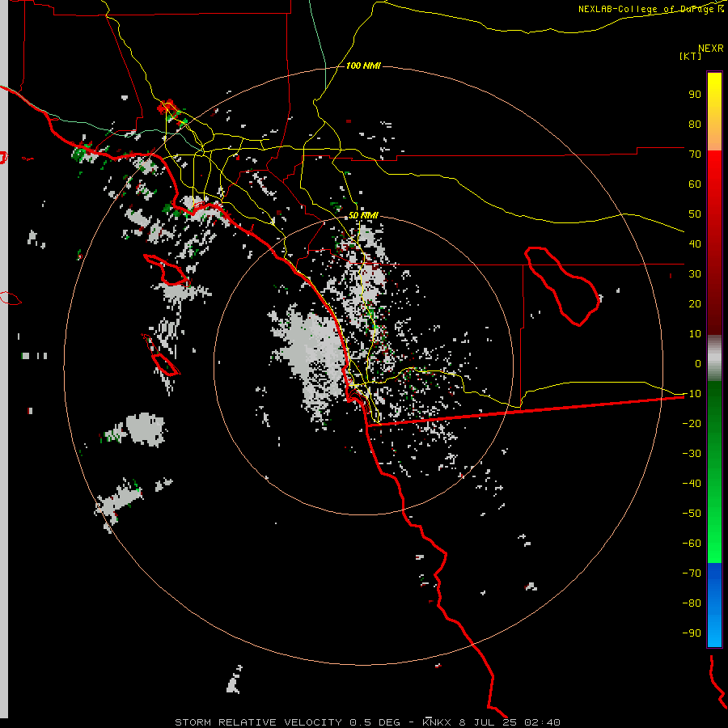728x728 pixels.
Task: Select the 10 value on the velocity scale
Action: pos(695,333)
